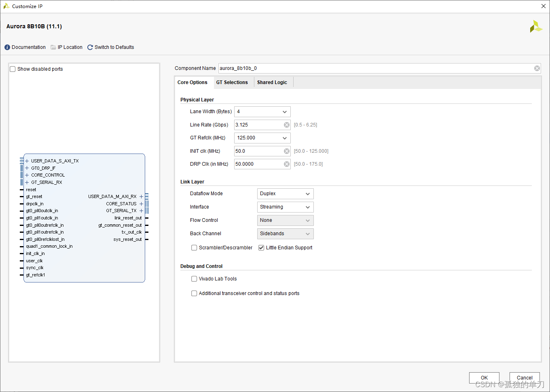Image resolution: width=550 pixels, height=392 pixels.
Task: Clear the INIT clk value
Action: (287, 151)
